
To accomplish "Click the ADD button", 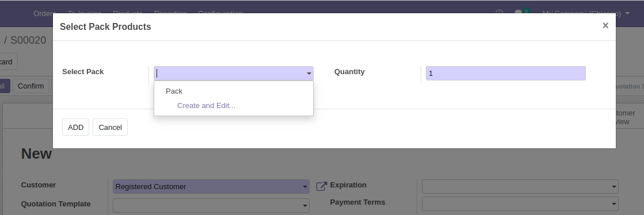I will pyautogui.click(x=75, y=127).
